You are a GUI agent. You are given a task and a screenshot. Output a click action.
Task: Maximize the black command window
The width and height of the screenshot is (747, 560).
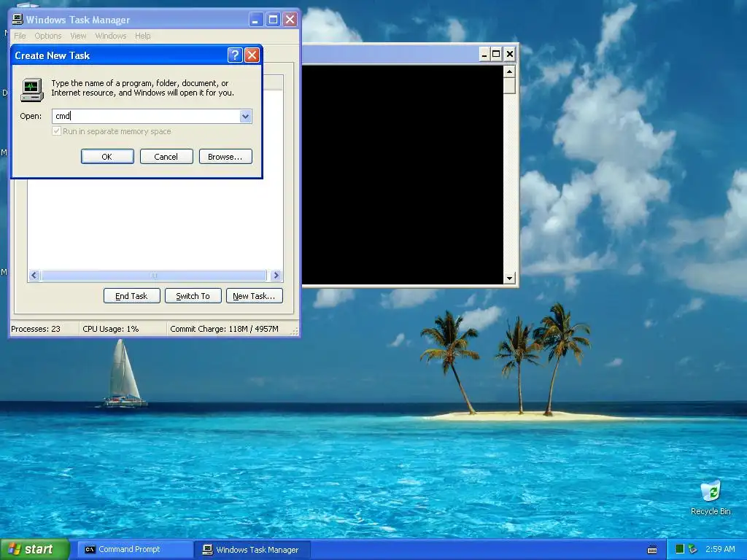496,54
